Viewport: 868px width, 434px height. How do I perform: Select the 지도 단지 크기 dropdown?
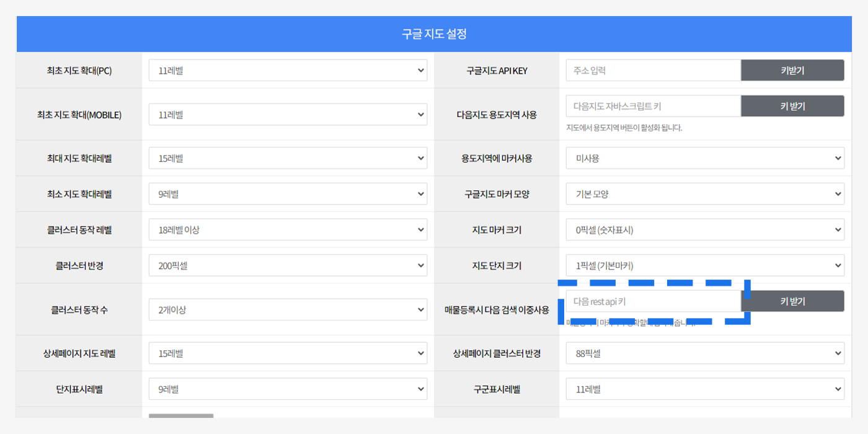coord(704,266)
